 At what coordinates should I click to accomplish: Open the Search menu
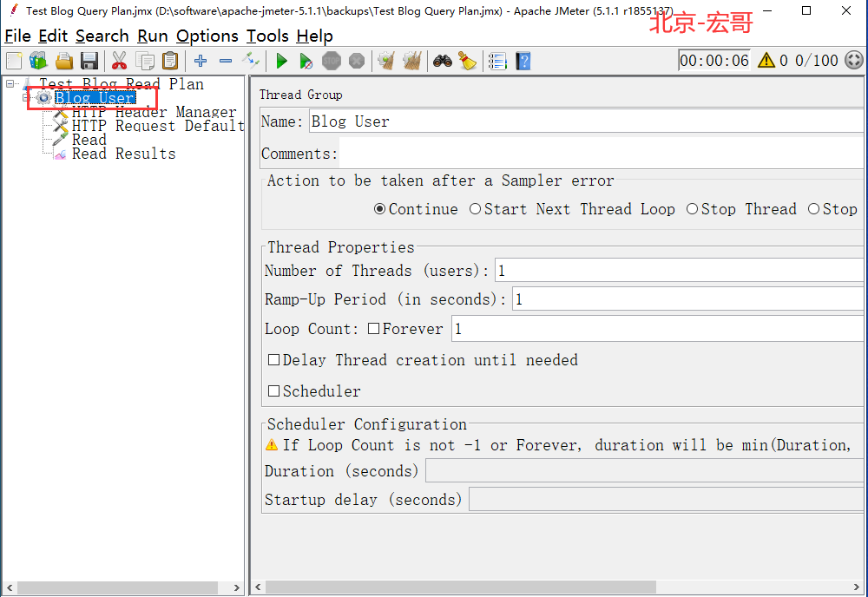pos(102,36)
